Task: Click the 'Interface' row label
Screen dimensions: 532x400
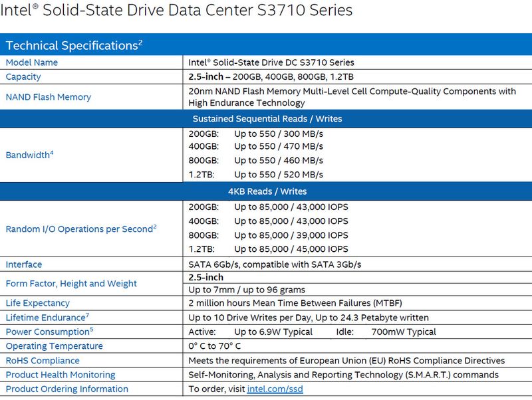Action: 24,264
